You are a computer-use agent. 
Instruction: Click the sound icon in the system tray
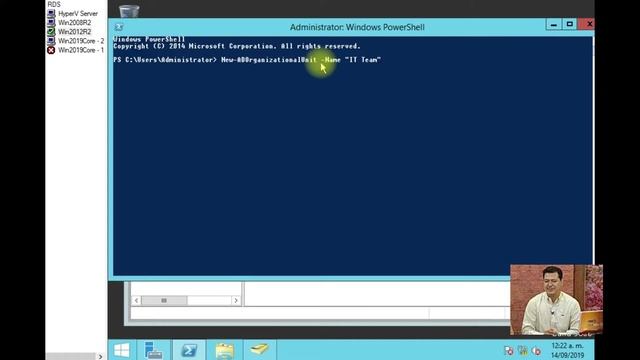(536, 351)
